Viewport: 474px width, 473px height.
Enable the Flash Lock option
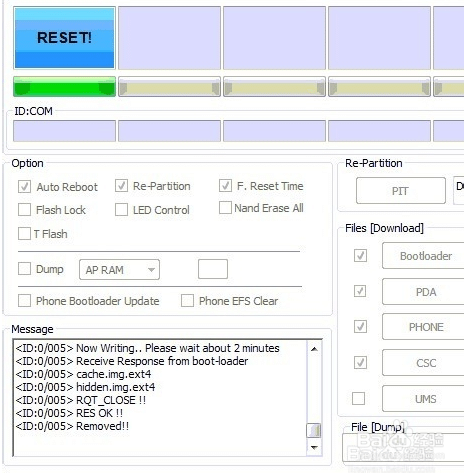(24, 210)
